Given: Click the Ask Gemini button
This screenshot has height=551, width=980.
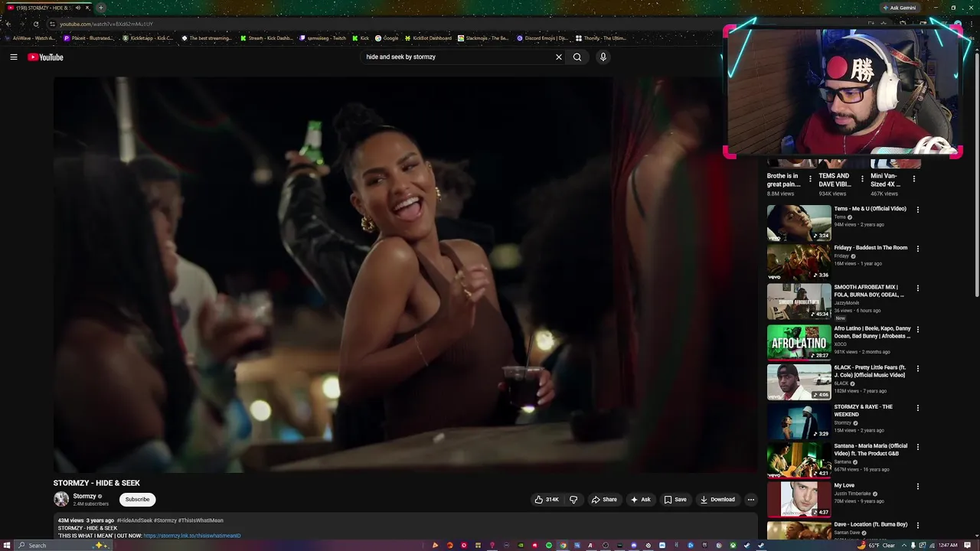Looking at the screenshot, I should click(899, 8).
